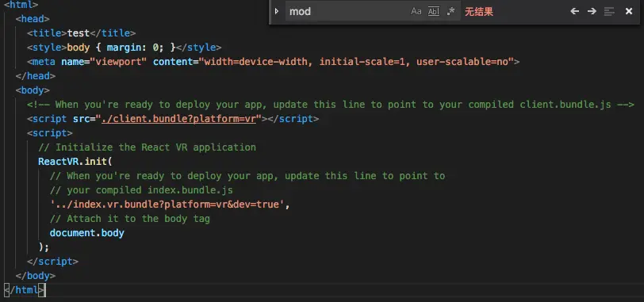Image resolution: width=644 pixels, height=302 pixels.
Task: Click the empty <script> opening tag
Action: coord(50,133)
